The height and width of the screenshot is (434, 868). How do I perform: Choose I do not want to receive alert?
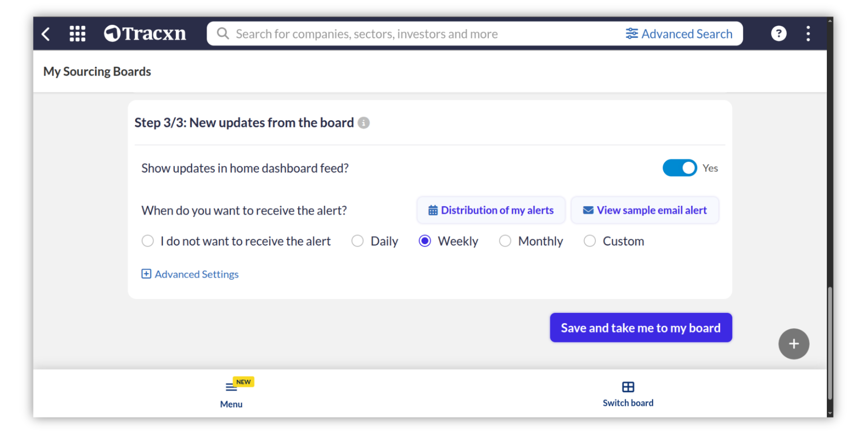tap(148, 241)
